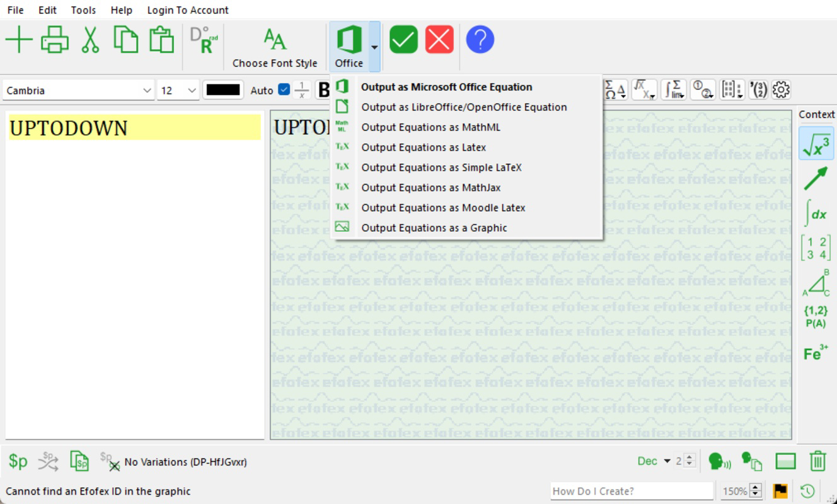Select the Fe³⁺ chemistry context
The width and height of the screenshot is (837, 504).
(816, 353)
